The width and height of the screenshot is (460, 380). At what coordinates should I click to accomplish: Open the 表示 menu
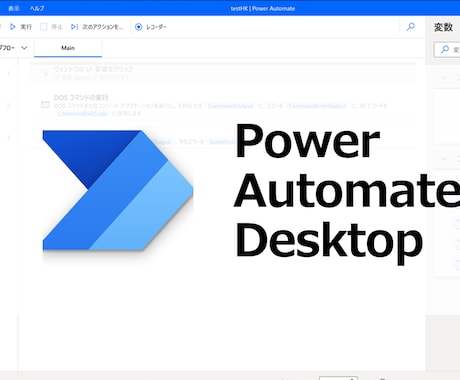point(14,8)
